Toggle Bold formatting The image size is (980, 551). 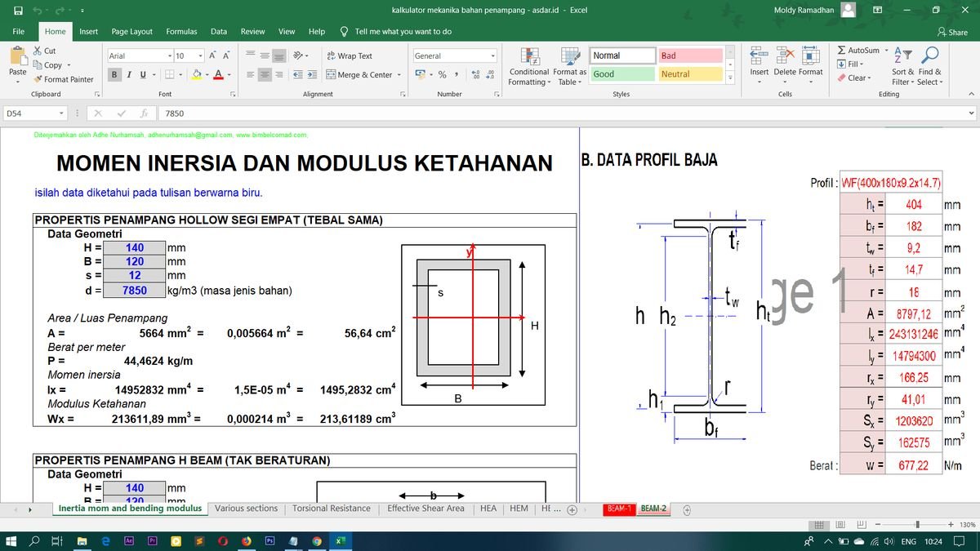click(115, 74)
